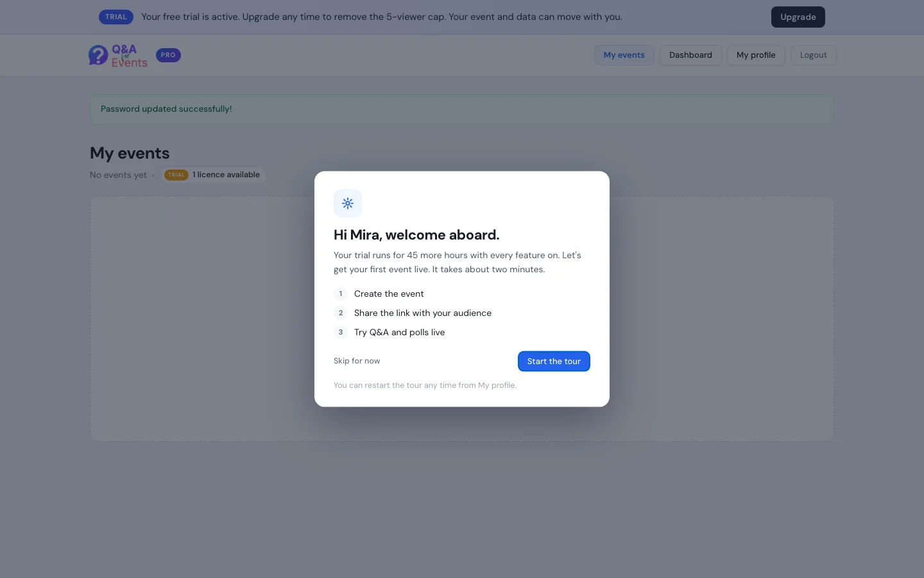Go to the Dashboard page
The width and height of the screenshot is (924, 578).
tap(690, 55)
